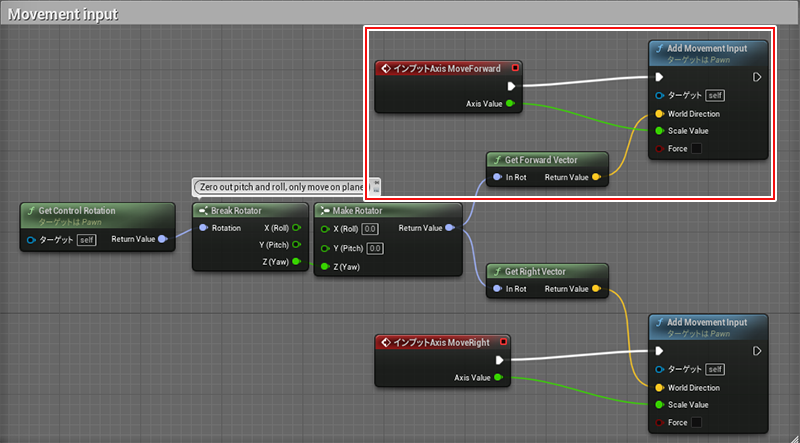Screen dimensions: 800x443
Task: Click Return Value pin on Make Rotator
Action: [x=450, y=228]
